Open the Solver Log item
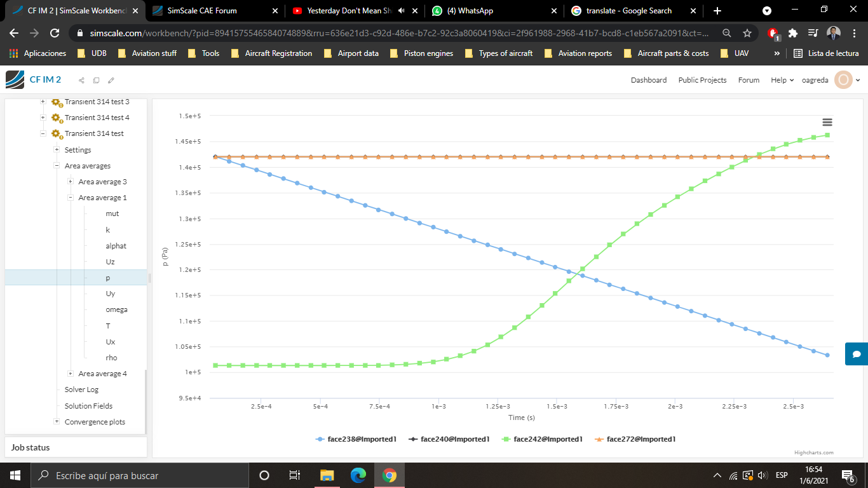868x488 pixels. (x=81, y=390)
